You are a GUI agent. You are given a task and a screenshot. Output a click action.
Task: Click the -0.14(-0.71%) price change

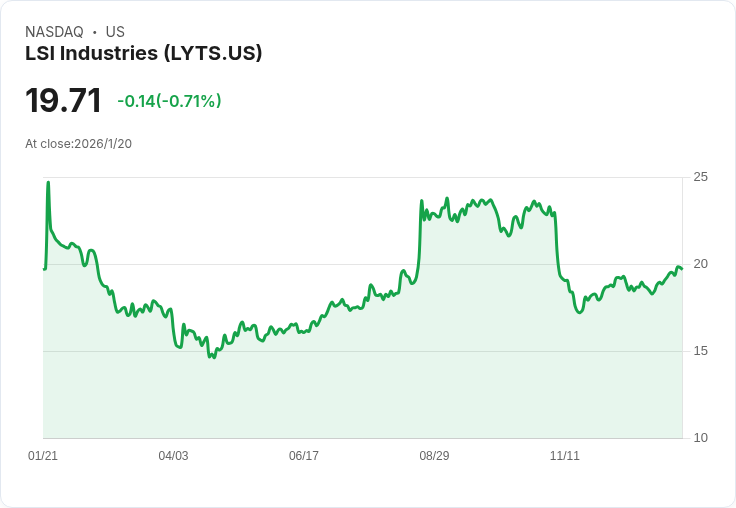(169, 101)
